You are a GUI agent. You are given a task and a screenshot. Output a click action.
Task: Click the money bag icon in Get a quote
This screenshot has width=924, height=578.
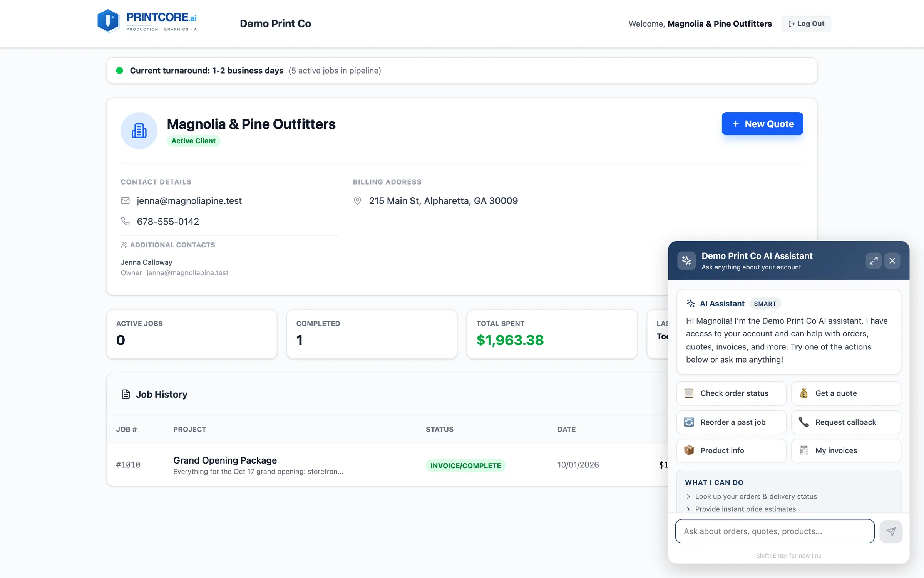click(x=804, y=393)
